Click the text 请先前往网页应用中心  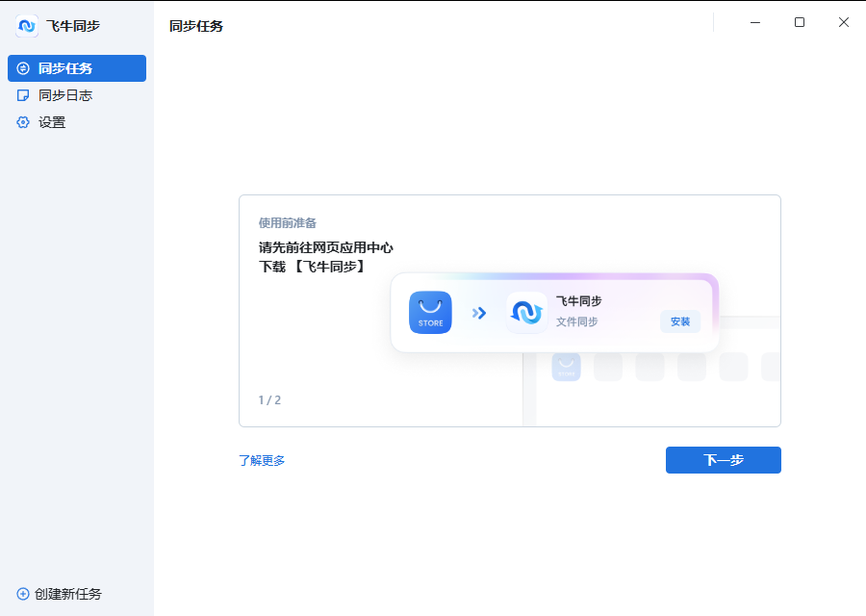pyautogui.click(x=326, y=247)
